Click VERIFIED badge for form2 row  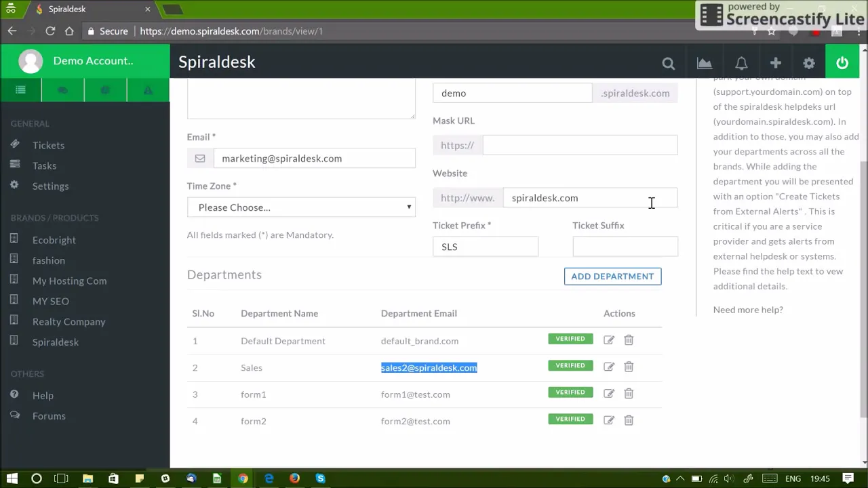[x=570, y=419]
